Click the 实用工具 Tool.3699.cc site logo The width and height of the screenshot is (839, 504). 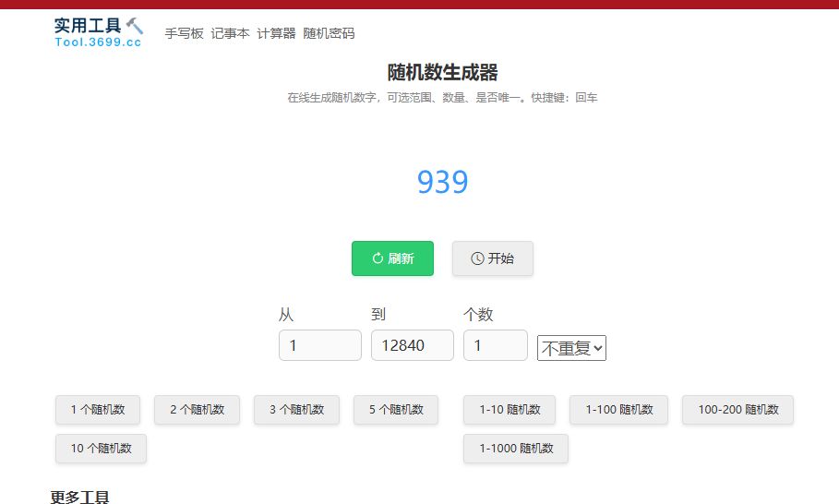pos(99,32)
